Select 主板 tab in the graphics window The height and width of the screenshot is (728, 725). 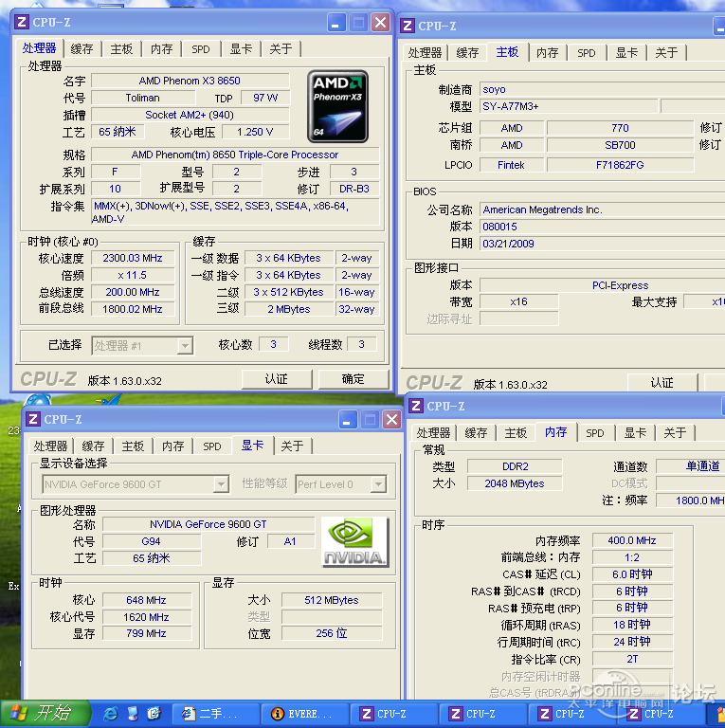pyautogui.click(x=133, y=446)
